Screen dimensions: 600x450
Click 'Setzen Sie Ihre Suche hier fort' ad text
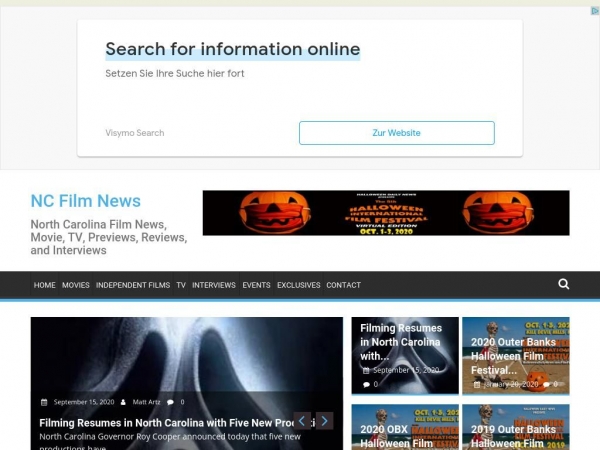tap(174, 73)
